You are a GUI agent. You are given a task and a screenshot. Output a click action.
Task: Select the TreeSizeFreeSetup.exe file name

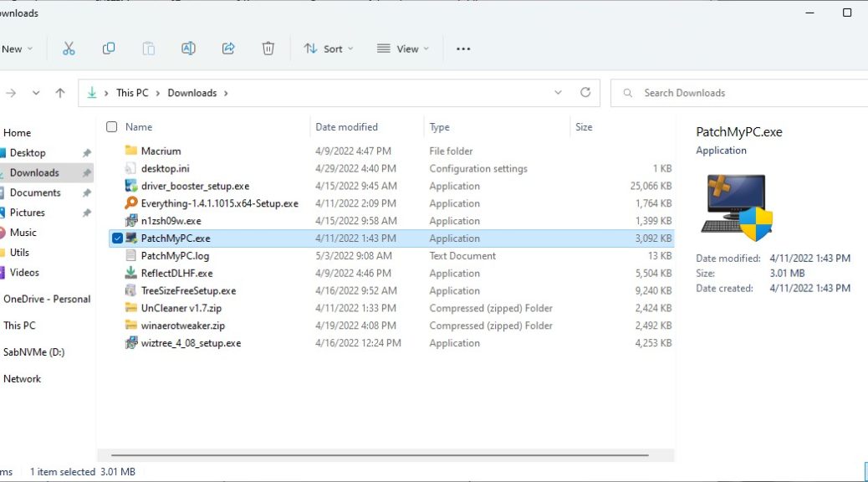pyautogui.click(x=188, y=291)
